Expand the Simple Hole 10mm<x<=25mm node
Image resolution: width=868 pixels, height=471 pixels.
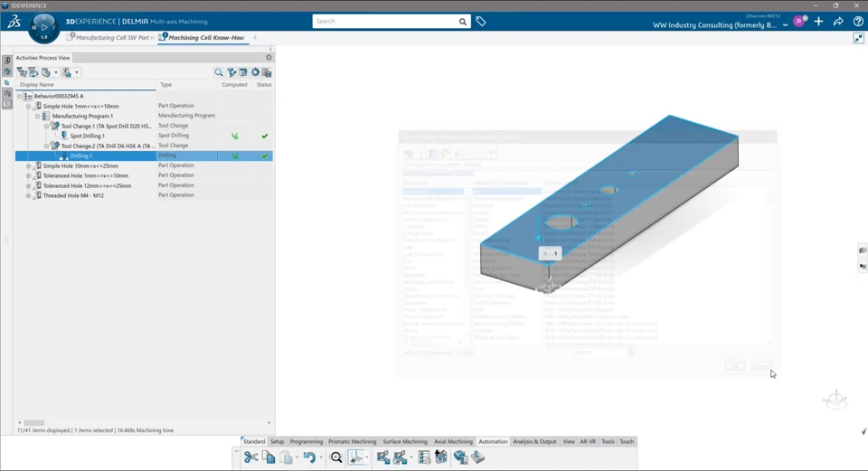29,165
